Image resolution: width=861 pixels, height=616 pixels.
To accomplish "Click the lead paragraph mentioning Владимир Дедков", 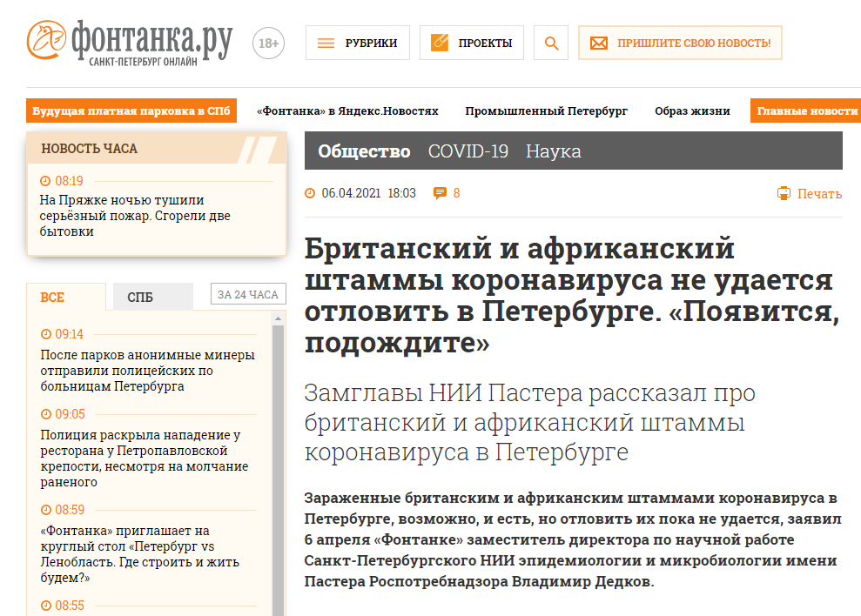I will click(x=573, y=539).
